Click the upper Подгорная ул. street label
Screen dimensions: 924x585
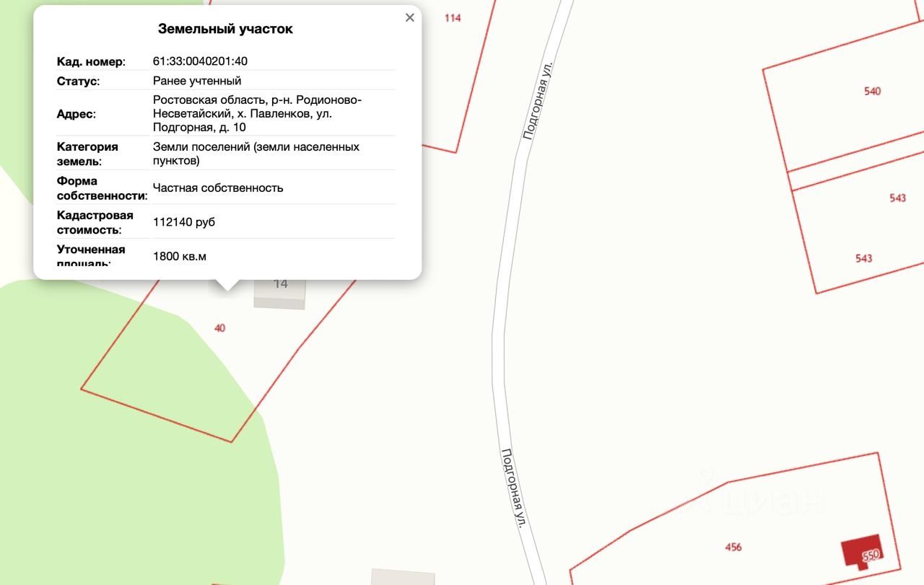539,100
